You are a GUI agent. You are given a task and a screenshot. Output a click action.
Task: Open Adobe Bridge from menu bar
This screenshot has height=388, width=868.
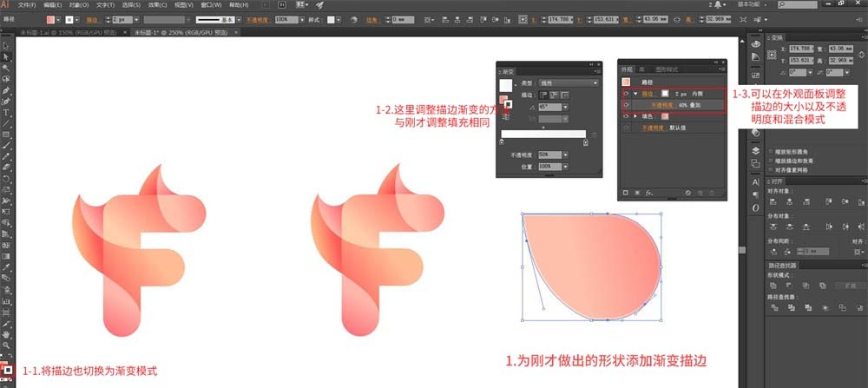266,4
